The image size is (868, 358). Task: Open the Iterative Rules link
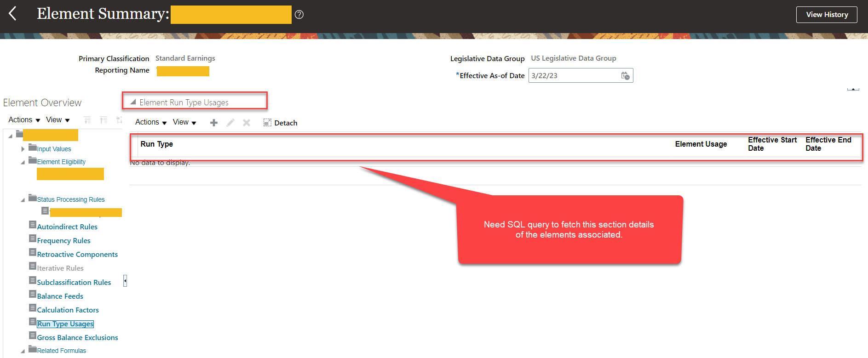tap(60, 268)
